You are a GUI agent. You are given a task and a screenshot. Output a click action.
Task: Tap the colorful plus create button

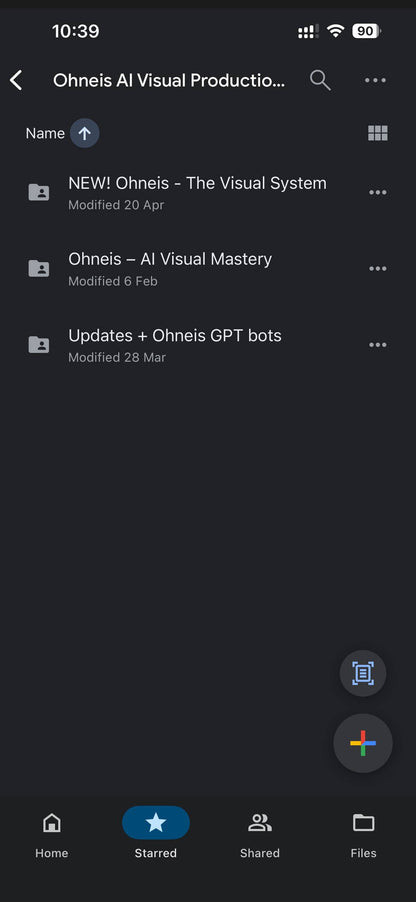[x=363, y=743]
